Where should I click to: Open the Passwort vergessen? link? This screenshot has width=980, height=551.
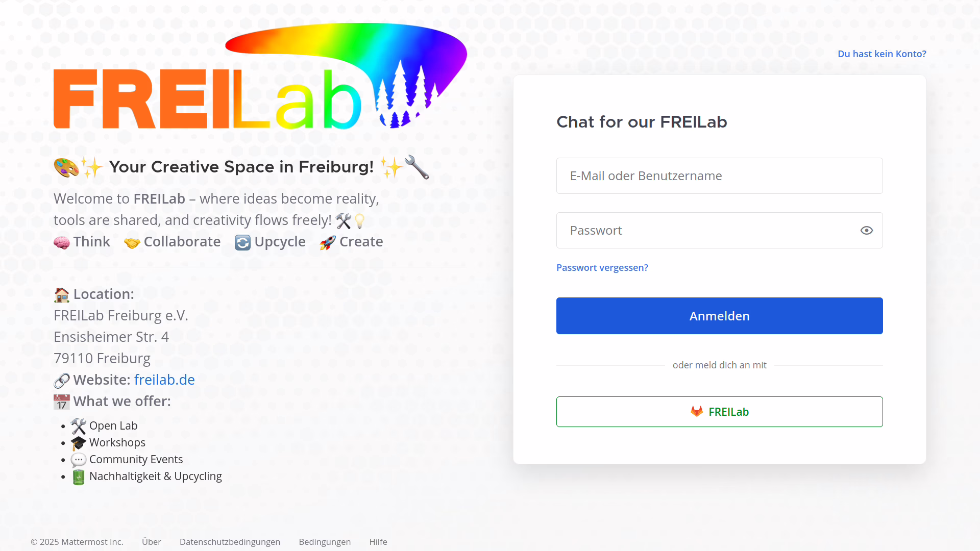point(602,268)
